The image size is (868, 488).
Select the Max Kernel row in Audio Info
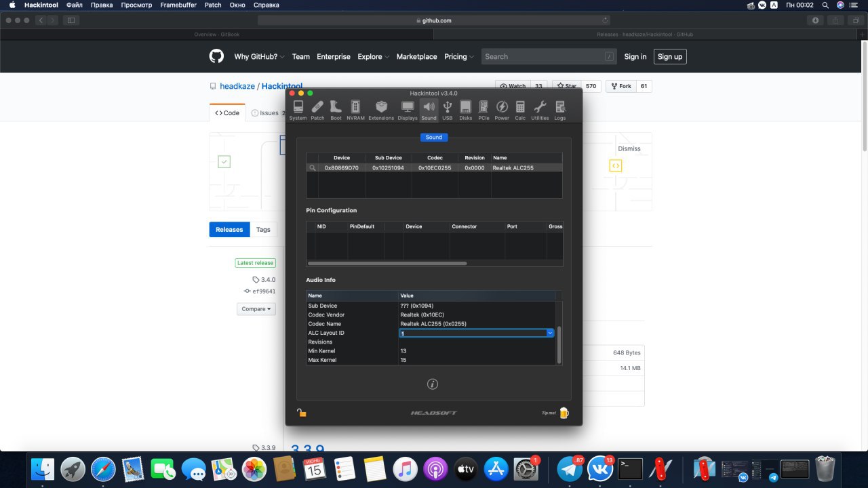(431, 360)
